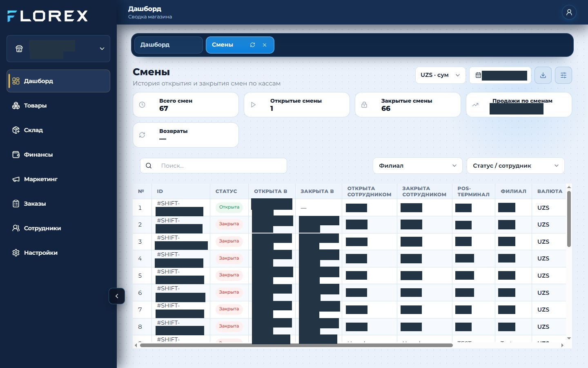Open the user profile icon
The height and width of the screenshot is (368, 588).
tap(569, 12)
